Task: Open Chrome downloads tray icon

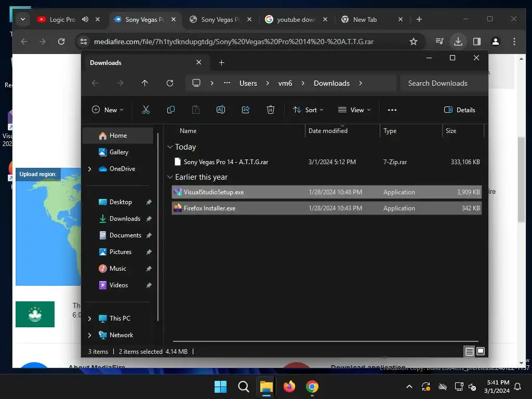Action: 458,42
